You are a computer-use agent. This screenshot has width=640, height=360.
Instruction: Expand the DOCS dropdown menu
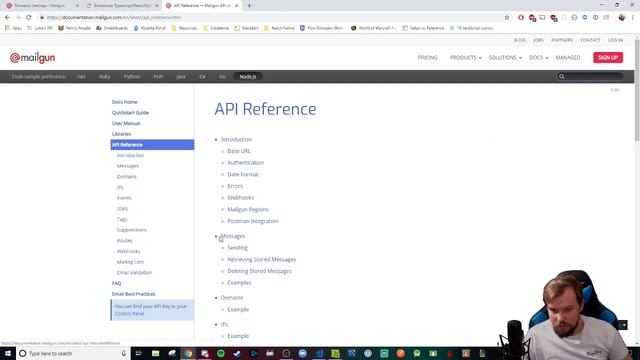tap(538, 58)
